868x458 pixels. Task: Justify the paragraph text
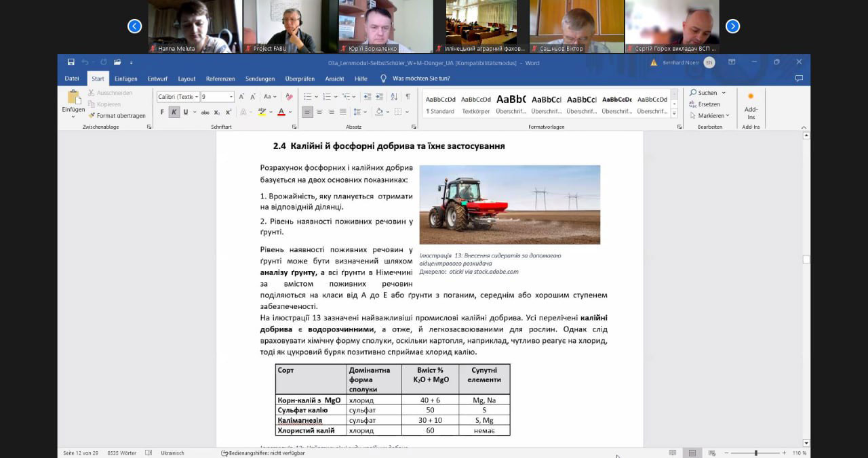[344, 112]
